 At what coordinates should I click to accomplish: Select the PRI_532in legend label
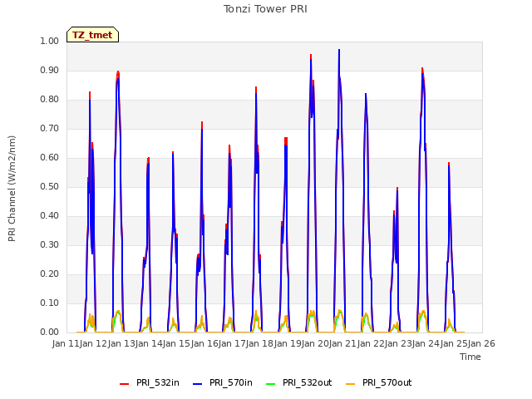(158, 382)
